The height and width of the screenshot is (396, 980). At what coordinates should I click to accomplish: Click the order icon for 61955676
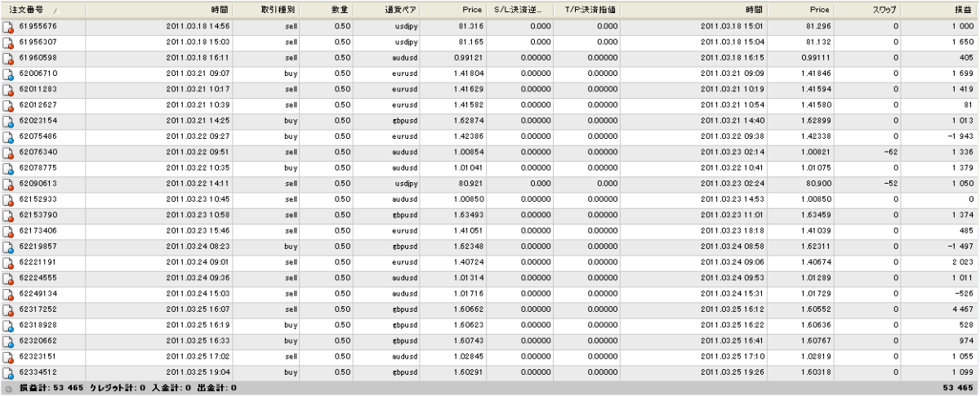9,26
